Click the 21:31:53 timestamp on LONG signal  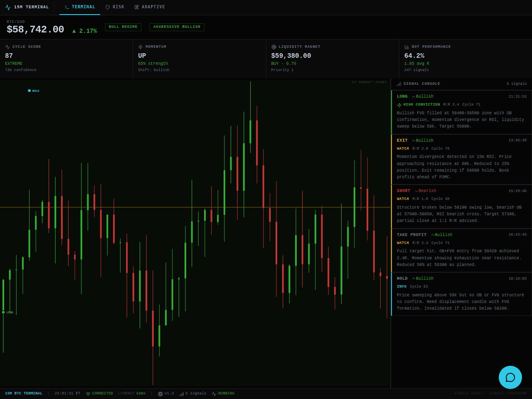pyautogui.click(x=517, y=97)
